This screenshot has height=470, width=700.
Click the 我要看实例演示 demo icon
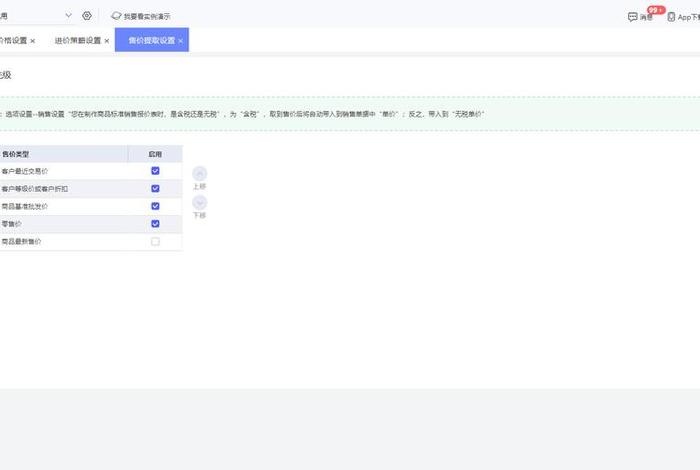click(116, 16)
